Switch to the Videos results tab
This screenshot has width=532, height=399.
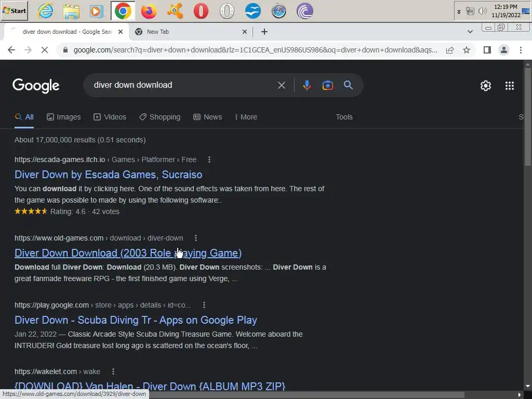click(x=110, y=117)
